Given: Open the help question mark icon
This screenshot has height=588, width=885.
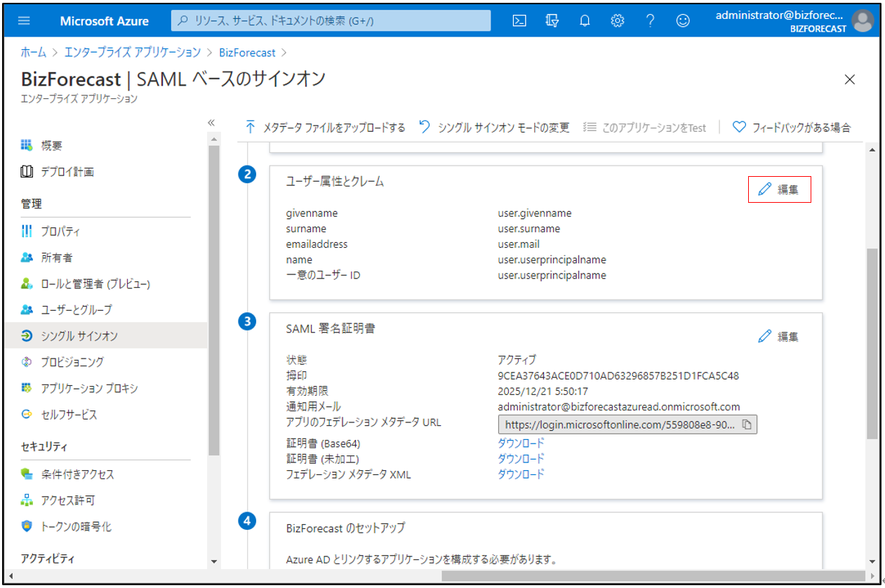Looking at the screenshot, I should pos(651,20).
